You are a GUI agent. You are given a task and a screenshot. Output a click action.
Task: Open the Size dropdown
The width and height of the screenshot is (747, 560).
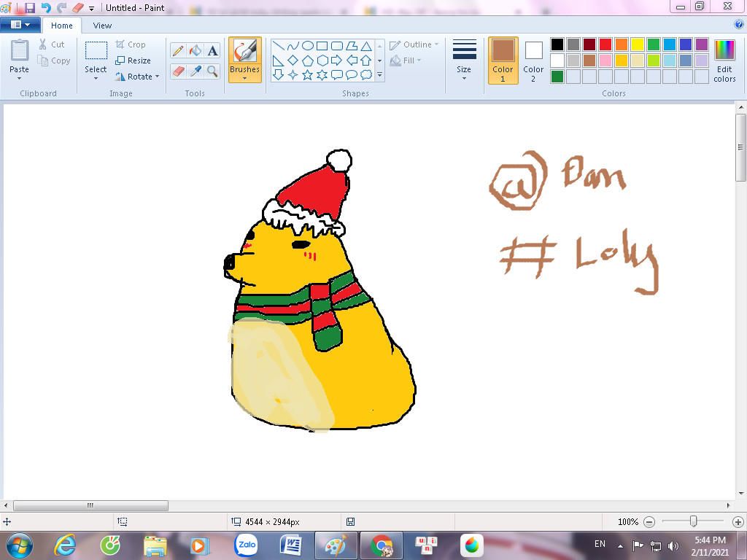pyautogui.click(x=464, y=60)
